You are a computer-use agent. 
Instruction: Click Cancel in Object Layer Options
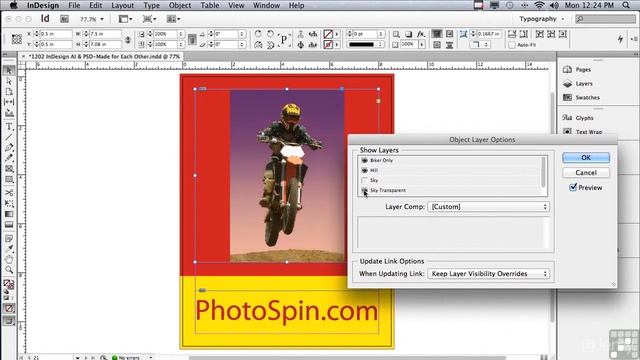click(x=586, y=173)
